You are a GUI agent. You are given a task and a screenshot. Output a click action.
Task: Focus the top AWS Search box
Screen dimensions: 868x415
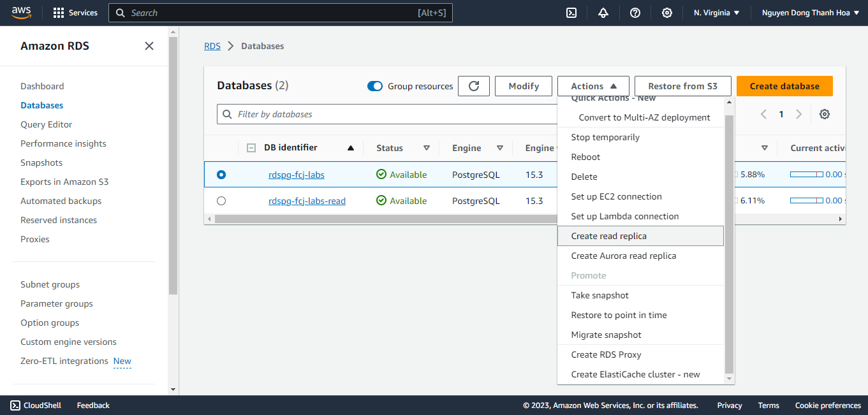[281, 13]
